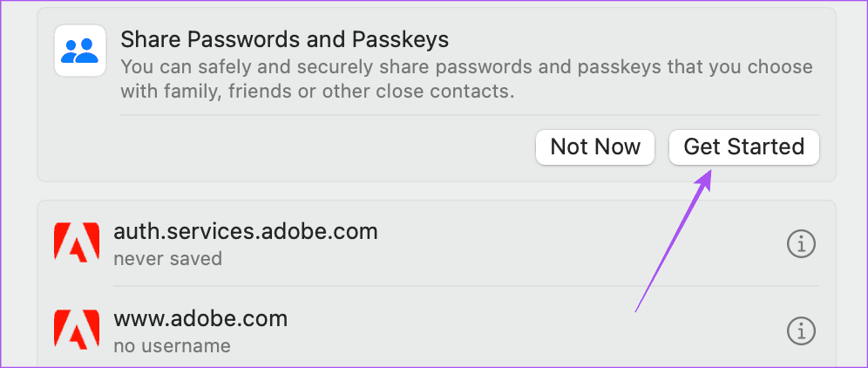Click Adobe logo beside auth.services.adobe.com
Viewport: 868px width, 368px height.
pos(76,244)
